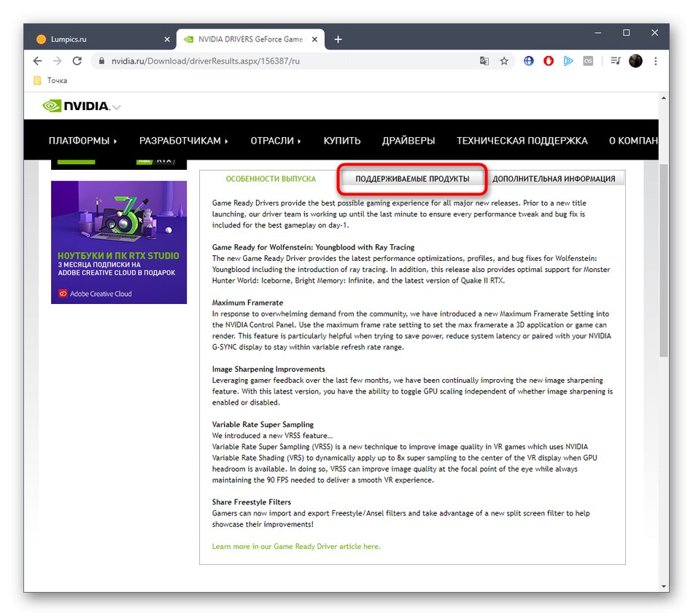Open Google Translate icon in address bar
The width and height of the screenshot is (693, 616).
[x=484, y=61]
